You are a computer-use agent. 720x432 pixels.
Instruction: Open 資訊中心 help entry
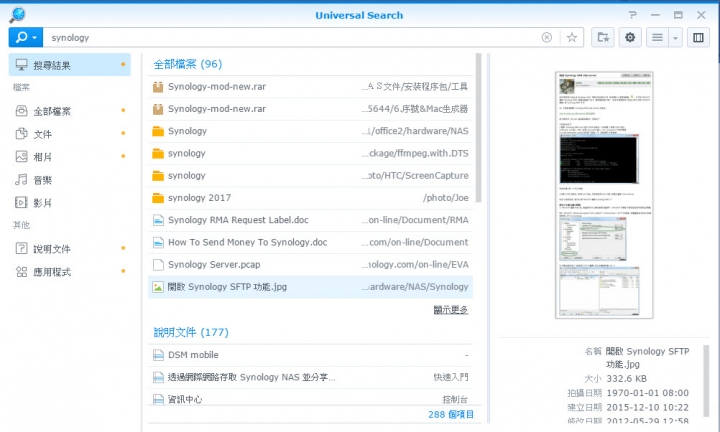[x=310, y=398]
